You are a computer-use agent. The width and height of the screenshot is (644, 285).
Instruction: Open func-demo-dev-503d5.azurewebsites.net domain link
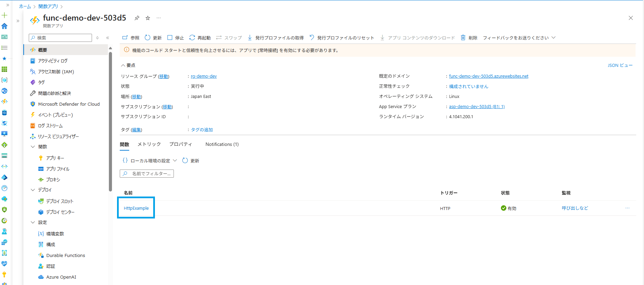488,76
